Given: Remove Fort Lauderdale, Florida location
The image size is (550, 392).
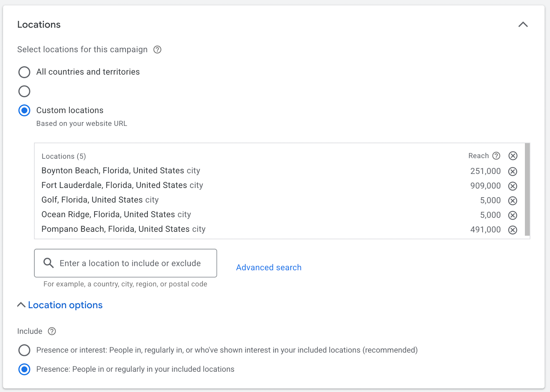Looking at the screenshot, I should click(x=513, y=186).
